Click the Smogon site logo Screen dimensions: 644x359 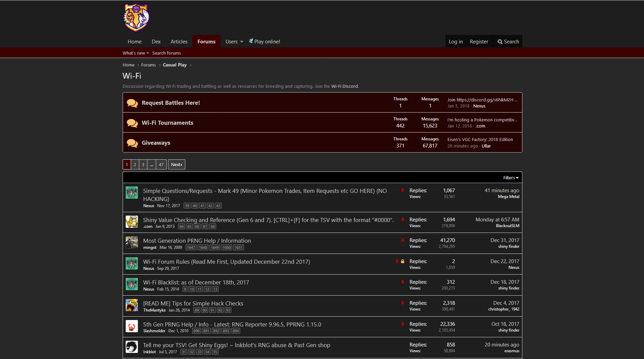(x=136, y=18)
